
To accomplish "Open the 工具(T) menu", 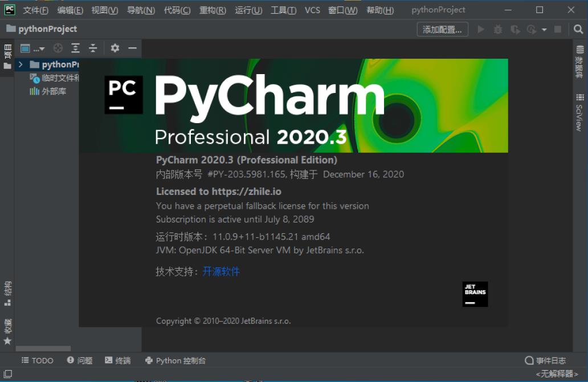I will click(284, 10).
